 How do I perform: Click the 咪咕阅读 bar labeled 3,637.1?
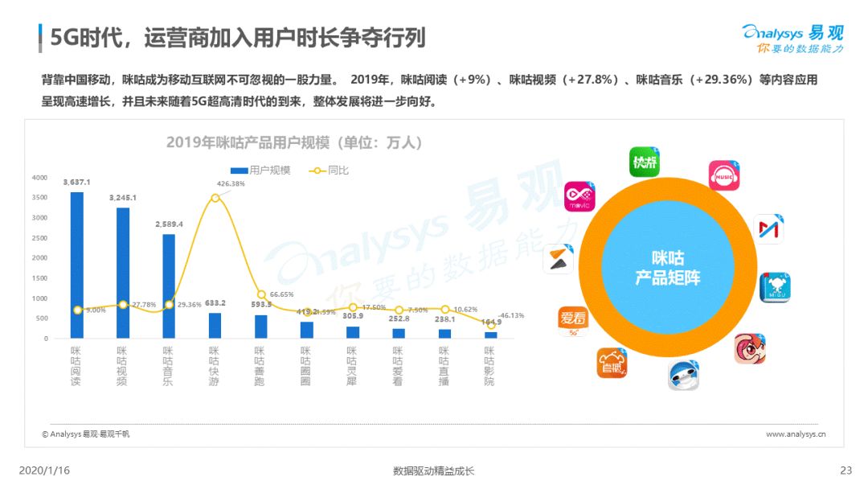click(x=77, y=265)
